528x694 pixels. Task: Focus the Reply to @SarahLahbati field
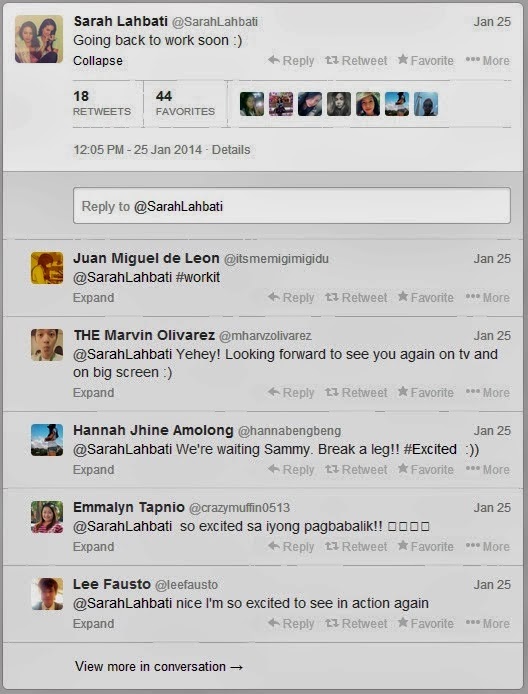click(x=292, y=206)
